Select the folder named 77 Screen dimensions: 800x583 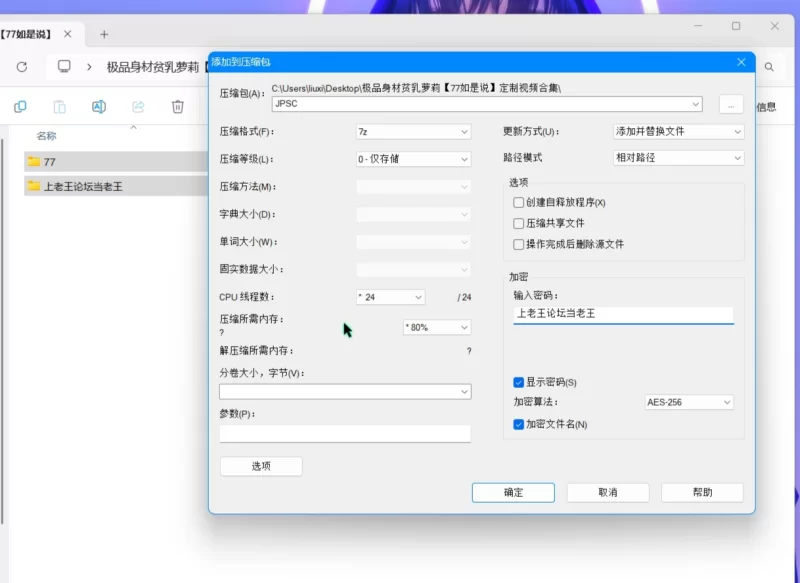(116, 162)
